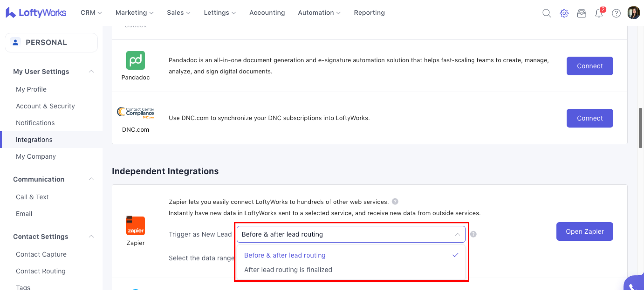The height and width of the screenshot is (290, 644).
Task: Click the user profile avatar
Action: click(633, 13)
